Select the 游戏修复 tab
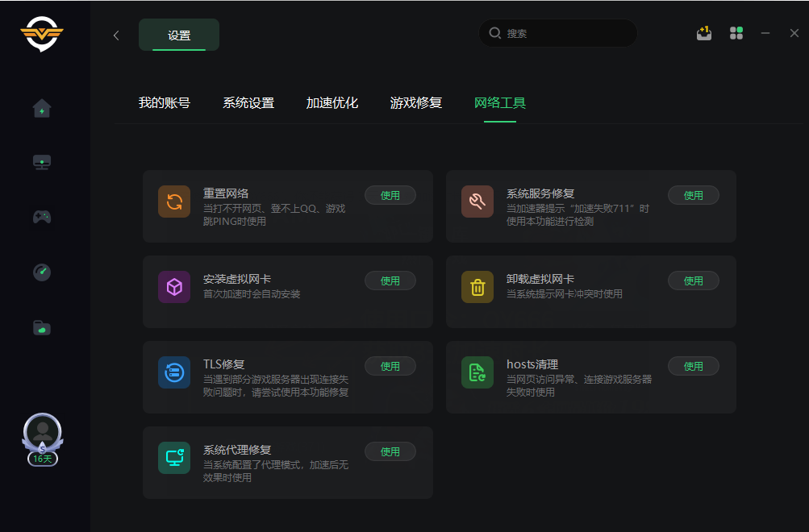Viewport: 809px width, 532px height. point(416,103)
